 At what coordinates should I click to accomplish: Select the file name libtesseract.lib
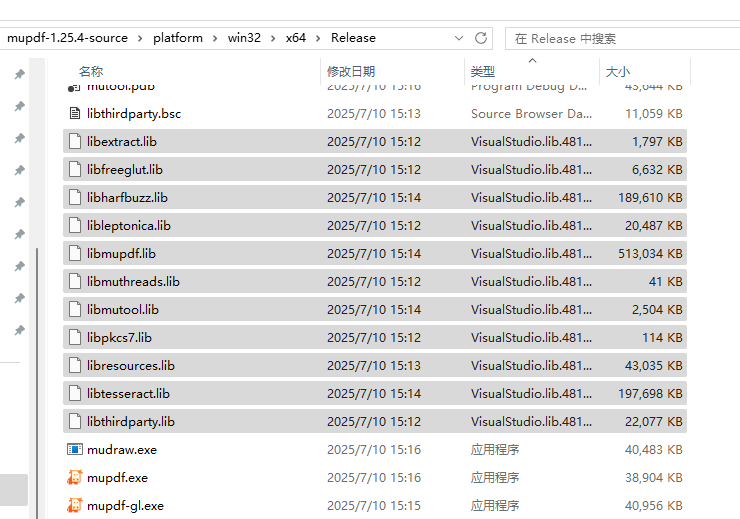pyautogui.click(x=128, y=393)
